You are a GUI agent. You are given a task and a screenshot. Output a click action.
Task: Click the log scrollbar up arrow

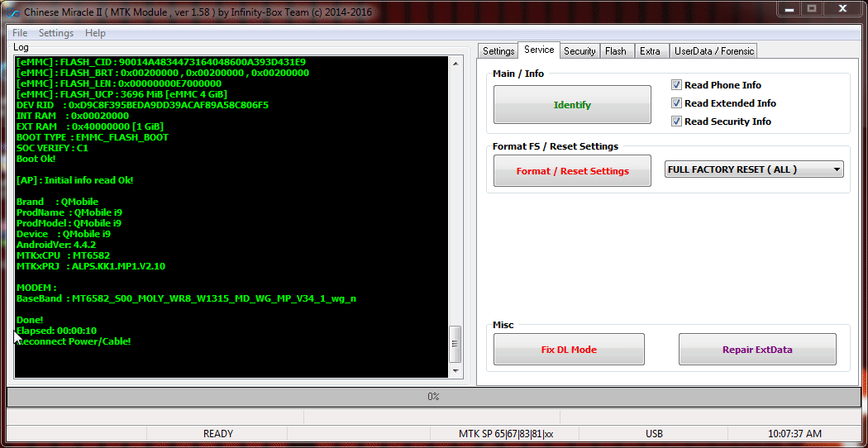455,63
